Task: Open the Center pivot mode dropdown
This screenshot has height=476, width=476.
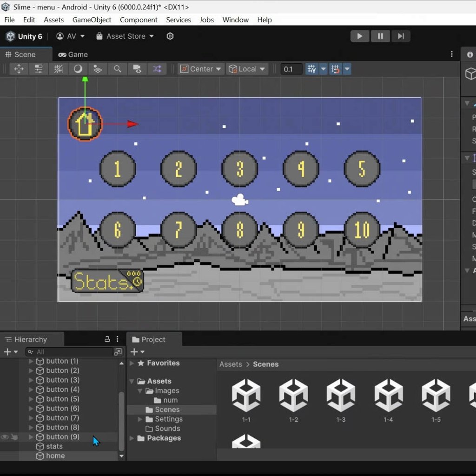Action: pyautogui.click(x=201, y=69)
